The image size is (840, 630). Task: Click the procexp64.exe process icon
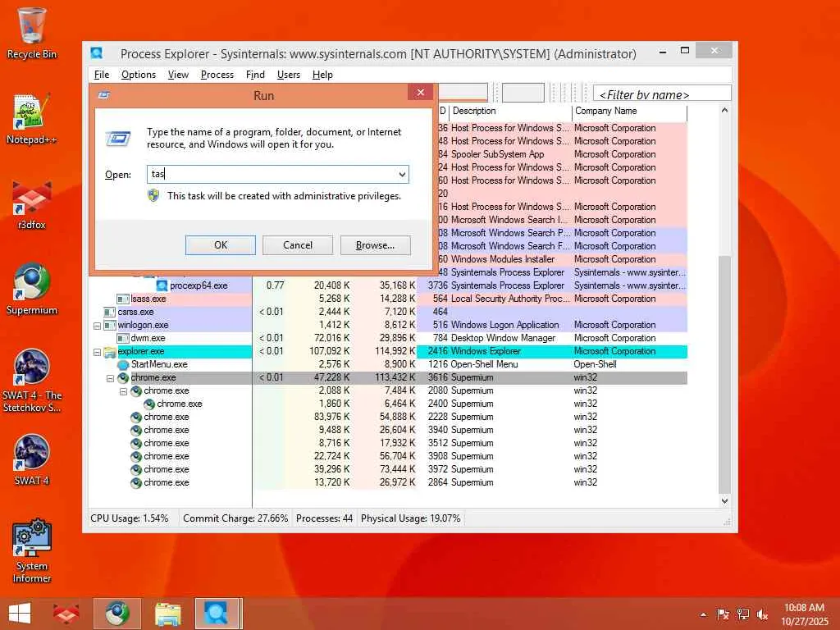pos(162,285)
